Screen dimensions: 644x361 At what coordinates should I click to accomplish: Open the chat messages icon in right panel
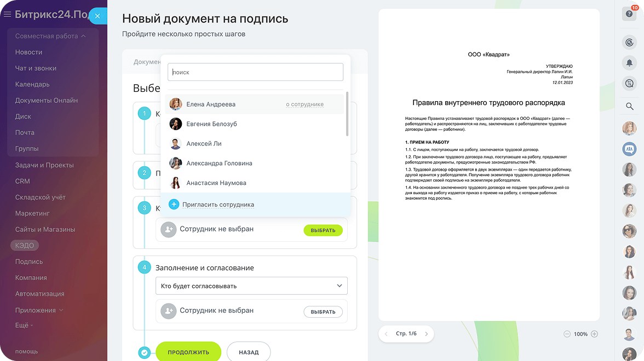[x=629, y=83]
